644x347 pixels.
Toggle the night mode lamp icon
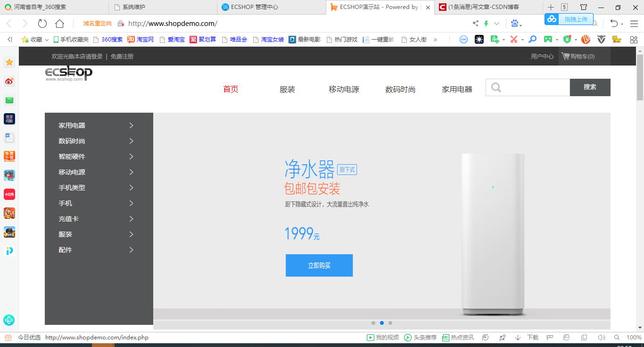(479, 39)
